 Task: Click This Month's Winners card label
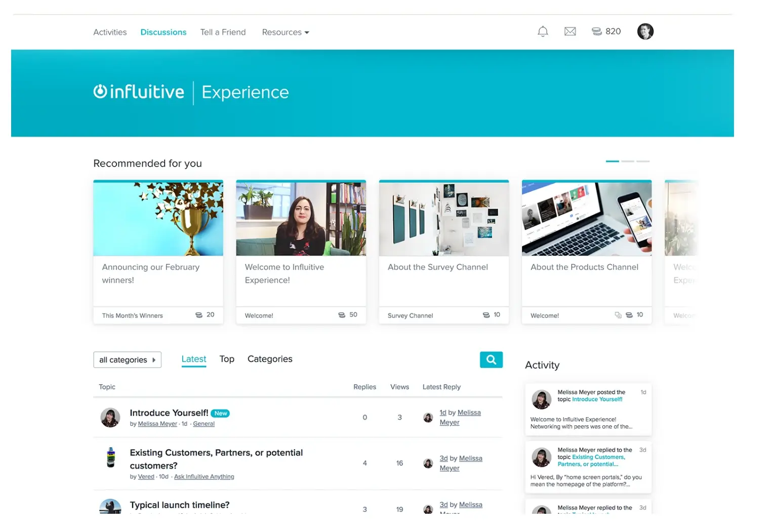point(133,316)
